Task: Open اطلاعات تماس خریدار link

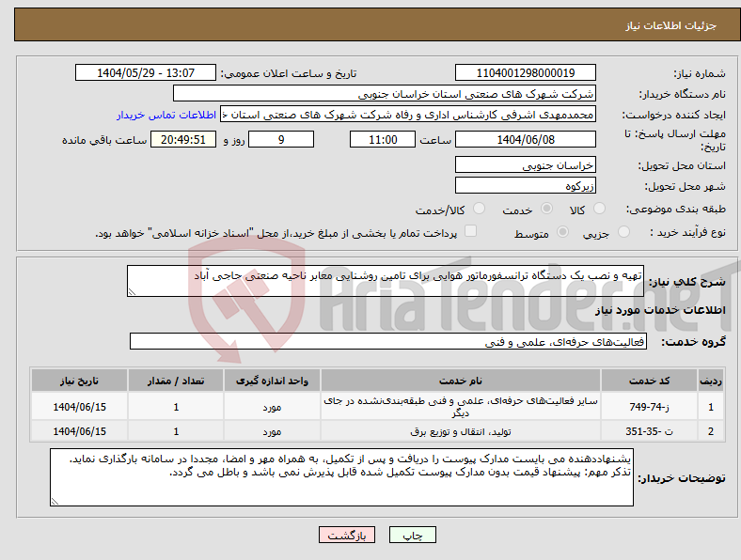Action: click(166, 115)
